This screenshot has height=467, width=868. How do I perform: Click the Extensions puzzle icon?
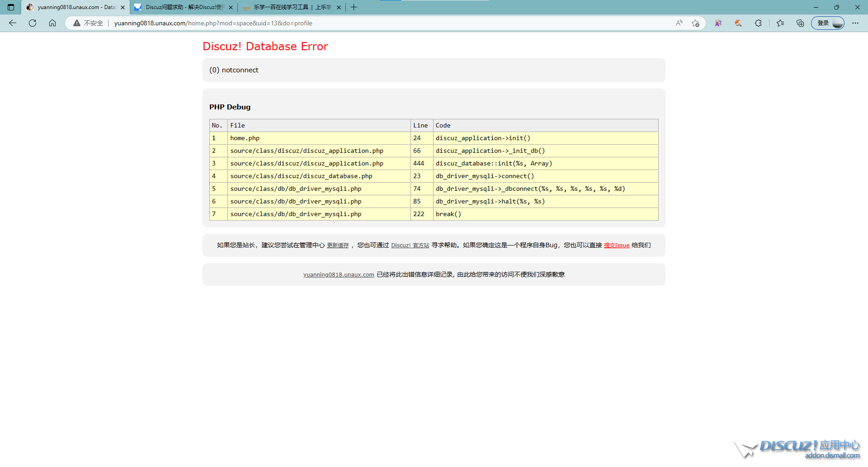pyautogui.click(x=758, y=23)
